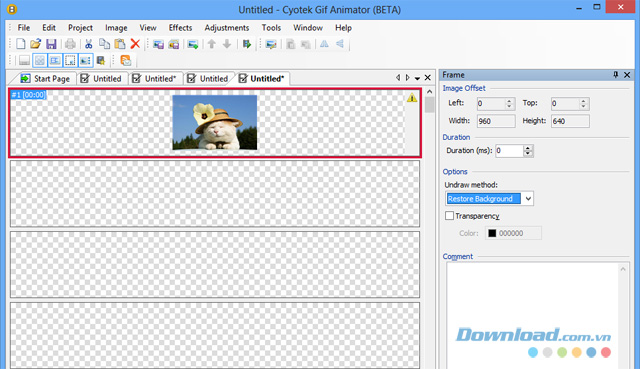Toggle the frame image view icon
This screenshot has height=369, width=640.
[x=86, y=61]
